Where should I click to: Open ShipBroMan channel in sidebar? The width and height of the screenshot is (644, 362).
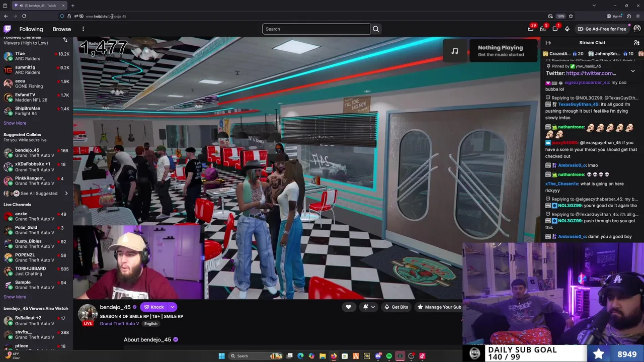click(36, 111)
